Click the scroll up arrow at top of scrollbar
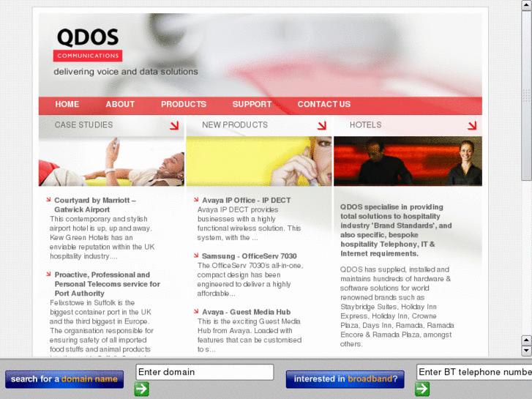This screenshot has width=532, height=399. click(x=527, y=5)
